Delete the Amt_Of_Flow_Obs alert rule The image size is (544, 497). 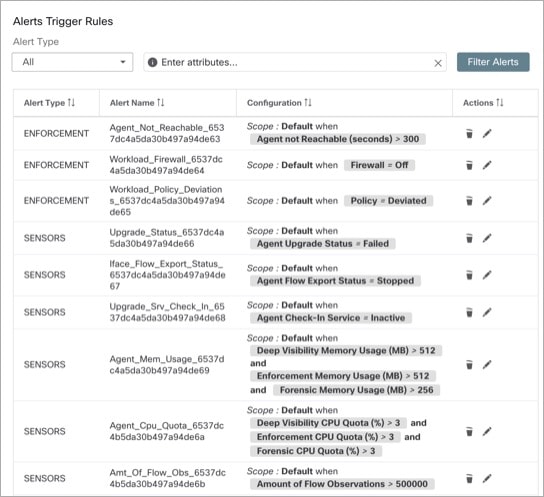pos(469,478)
